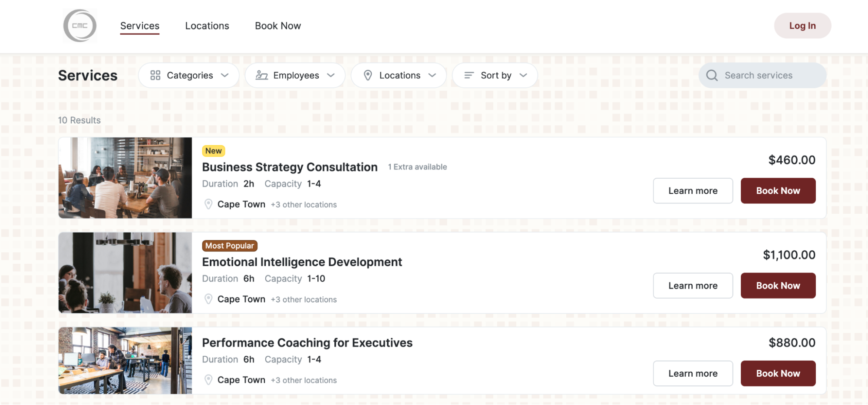Image resolution: width=868 pixels, height=405 pixels.
Task: Open Emotional Intelligence Development thumbnail image
Action: 125,272
